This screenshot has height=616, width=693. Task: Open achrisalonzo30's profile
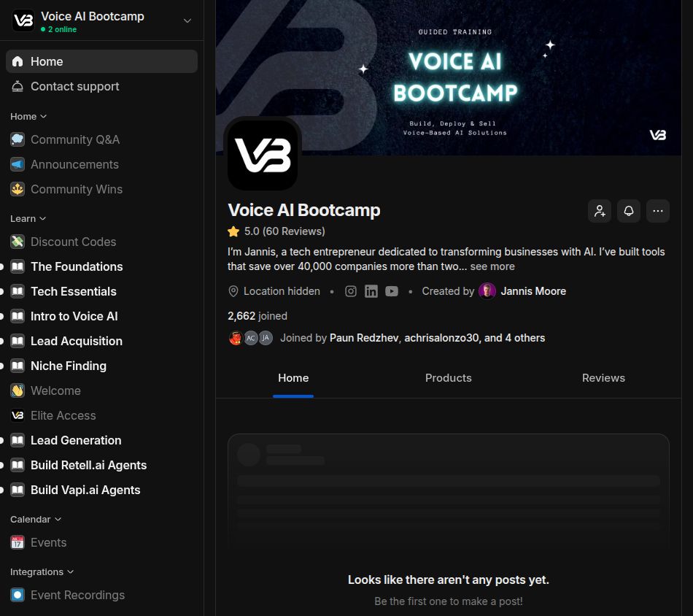point(441,338)
